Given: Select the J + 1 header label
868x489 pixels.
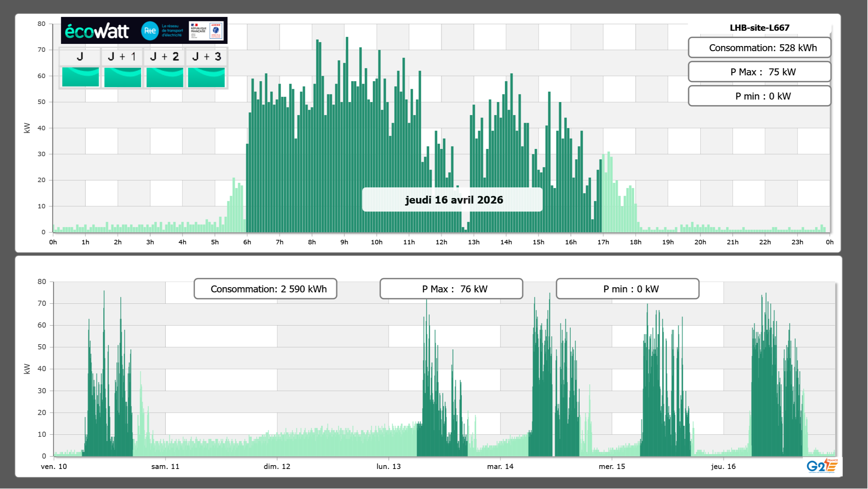Looking at the screenshot, I should coord(122,56).
